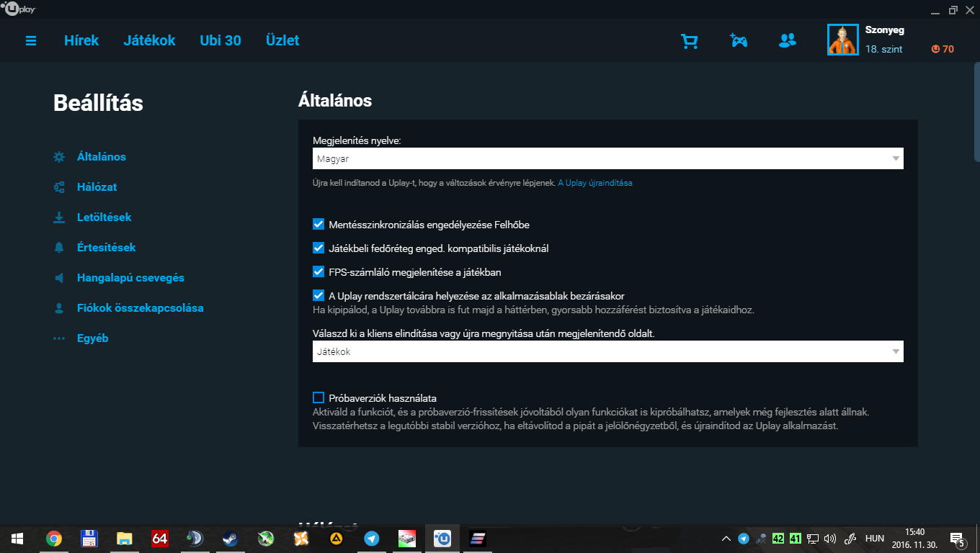Click the tray volume speaker icon
Screen dimensions: 980x553
coord(829,538)
